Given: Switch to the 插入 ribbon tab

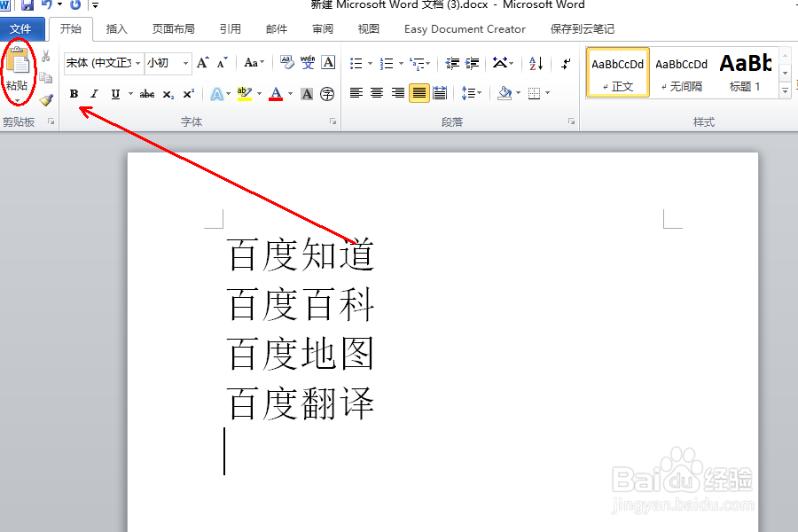Looking at the screenshot, I should click(116, 28).
